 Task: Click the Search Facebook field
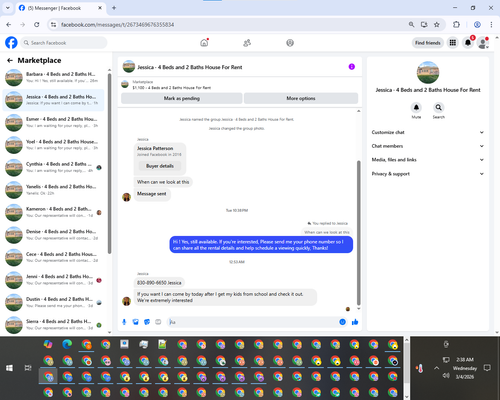point(64,43)
